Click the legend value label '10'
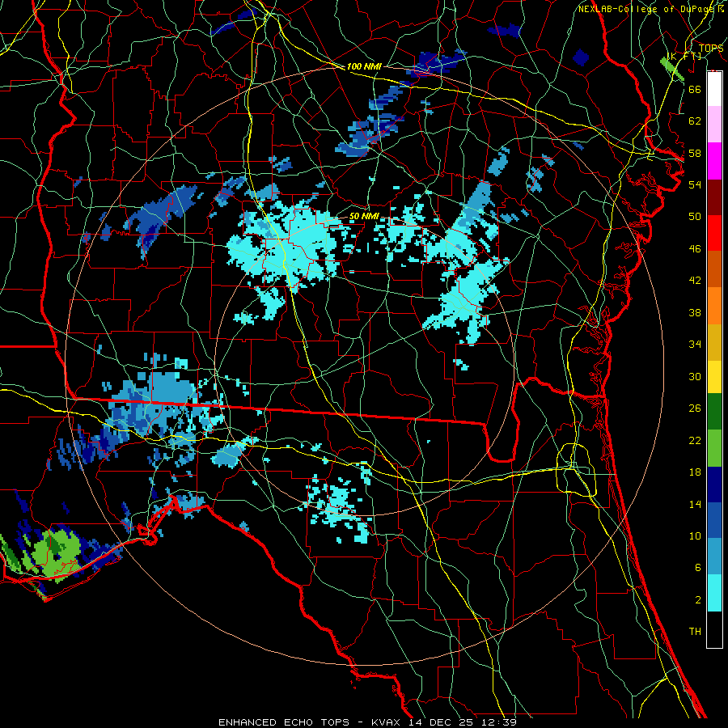The height and width of the screenshot is (728, 728). click(695, 536)
